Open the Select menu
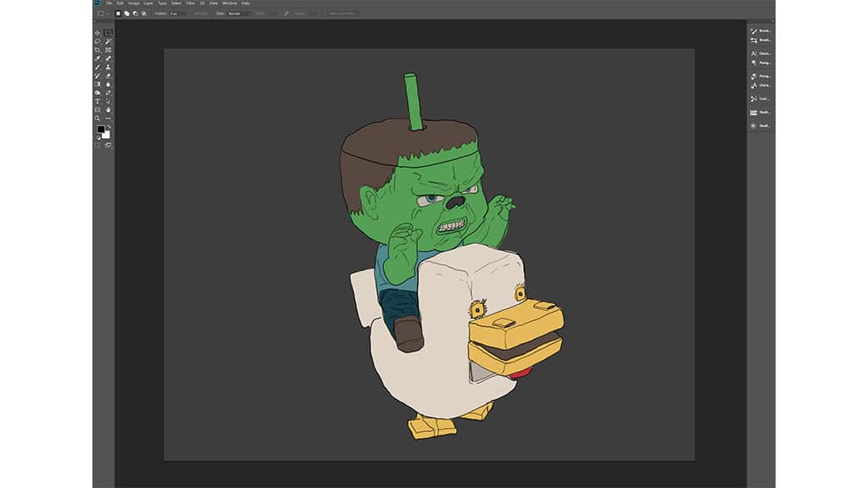Screen dimensions: 868x488 [176, 3]
